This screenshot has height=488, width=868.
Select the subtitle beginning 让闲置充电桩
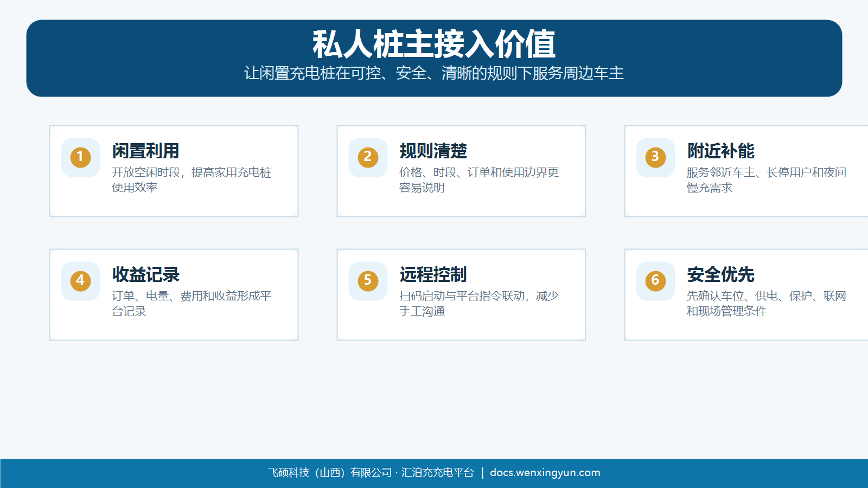click(x=434, y=73)
